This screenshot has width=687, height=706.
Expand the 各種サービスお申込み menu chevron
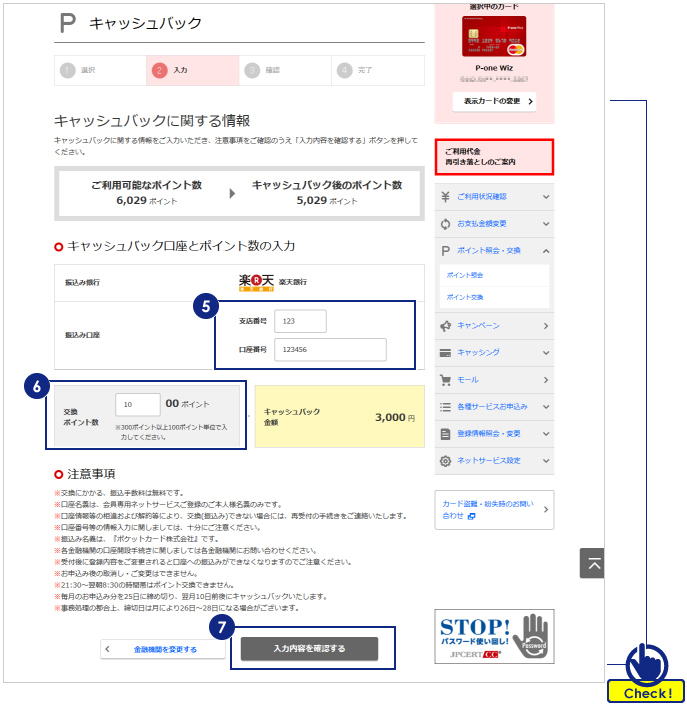coord(546,407)
